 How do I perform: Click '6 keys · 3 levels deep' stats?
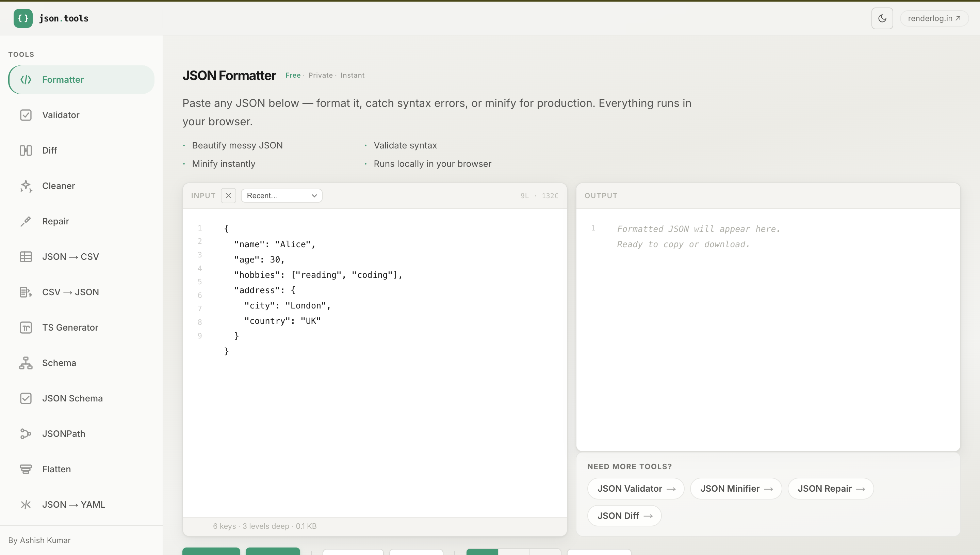(265, 526)
